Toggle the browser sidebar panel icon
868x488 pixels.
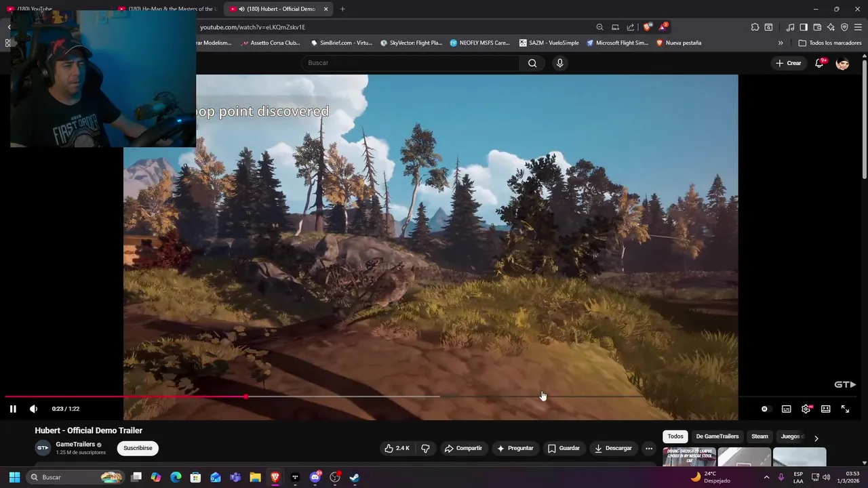(x=804, y=27)
